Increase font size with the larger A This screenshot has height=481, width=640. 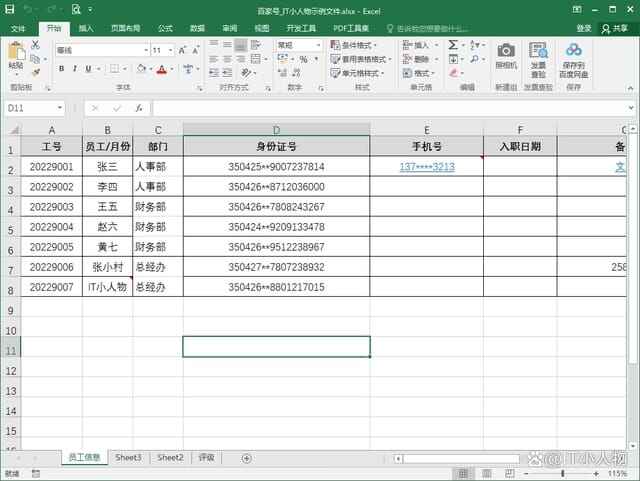pos(182,50)
